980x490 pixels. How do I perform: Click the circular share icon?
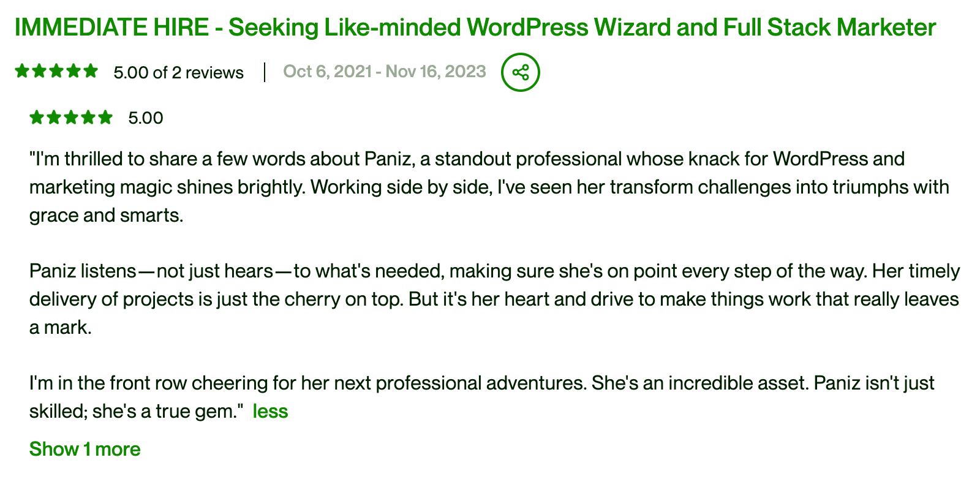(x=520, y=72)
